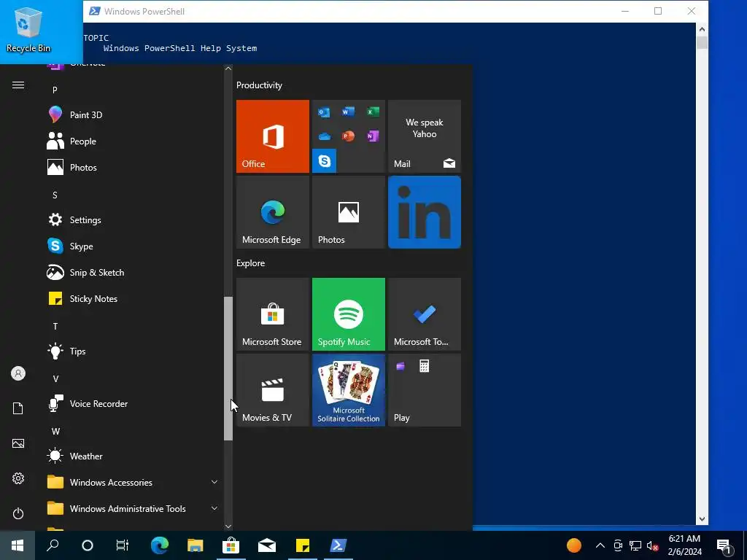This screenshot has height=560, width=747.
Task: Click the taskbar clock showing 6:21 AM
Action: [x=684, y=545]
